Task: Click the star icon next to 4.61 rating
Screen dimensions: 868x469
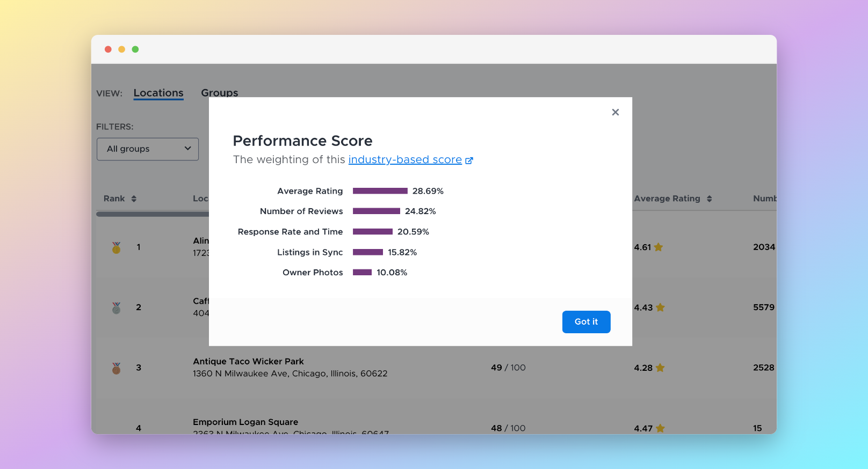Action: tap(659, 247)
